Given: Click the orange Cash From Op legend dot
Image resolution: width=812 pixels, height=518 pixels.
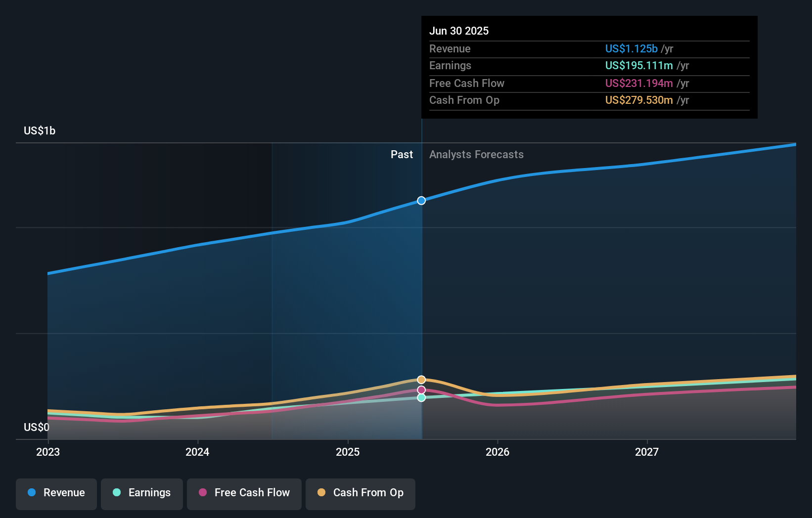Looking at the screenshot, I should (x=322, y=493).
